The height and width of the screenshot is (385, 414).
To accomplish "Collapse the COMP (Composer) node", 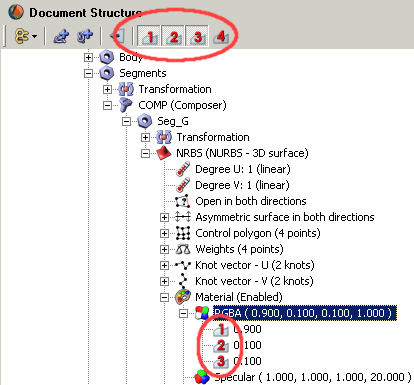I will coord(107,105).
